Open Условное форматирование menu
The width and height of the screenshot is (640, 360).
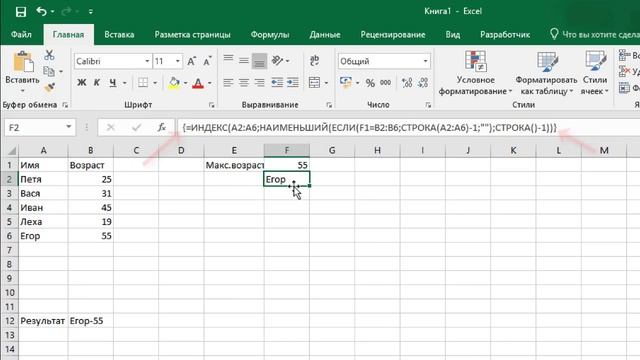(x=476, y=73)
